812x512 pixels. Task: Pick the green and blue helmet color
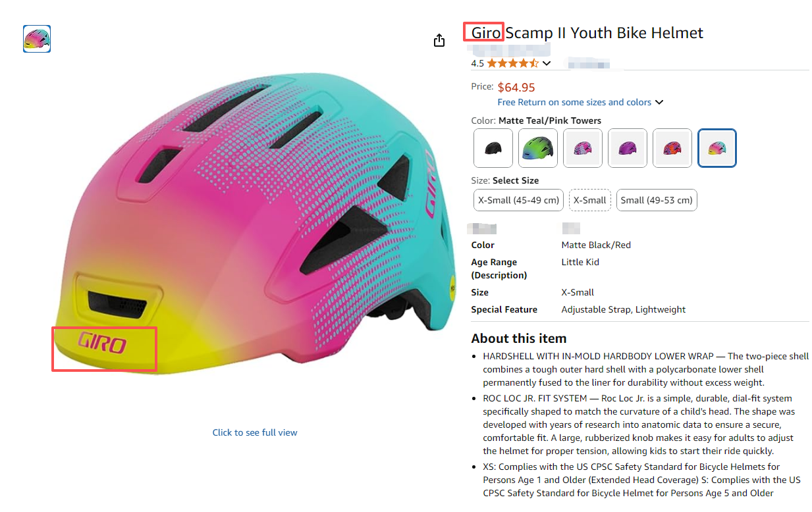(x=538, y=148)
